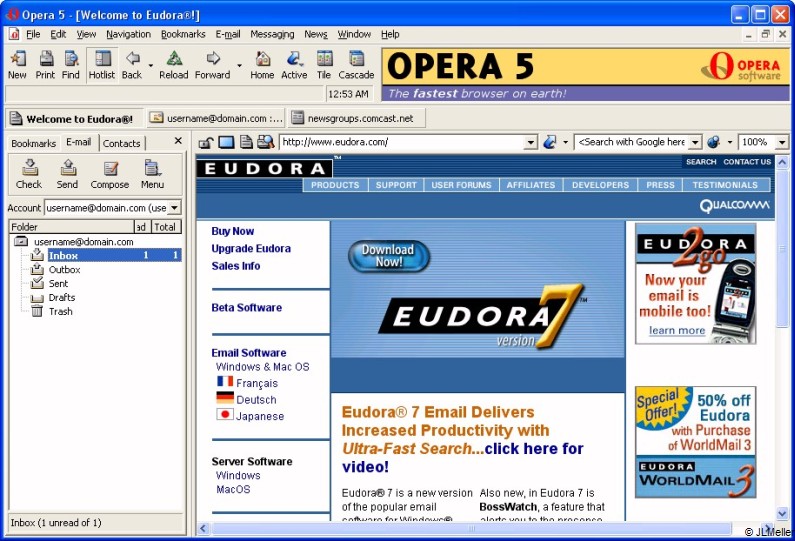Open the Messaging menu

(272, 34)
